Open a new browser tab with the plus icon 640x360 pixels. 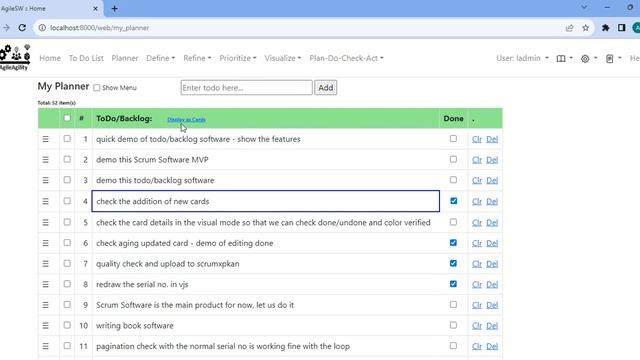(x=115, y=8)
